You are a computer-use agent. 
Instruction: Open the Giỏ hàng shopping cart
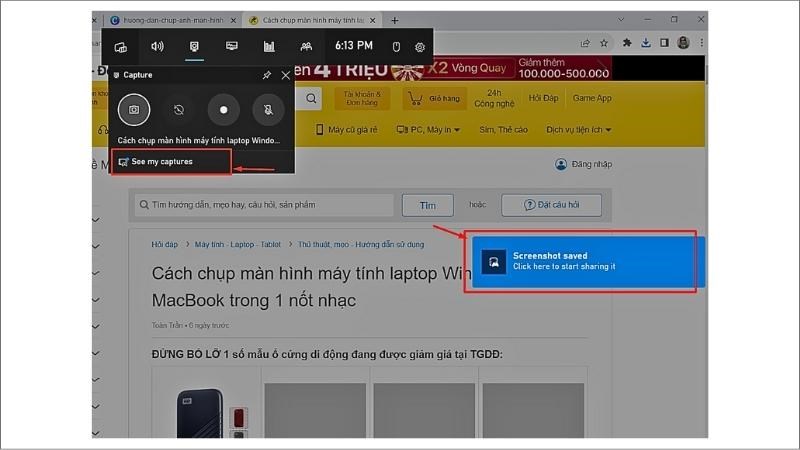coord(435,98)
